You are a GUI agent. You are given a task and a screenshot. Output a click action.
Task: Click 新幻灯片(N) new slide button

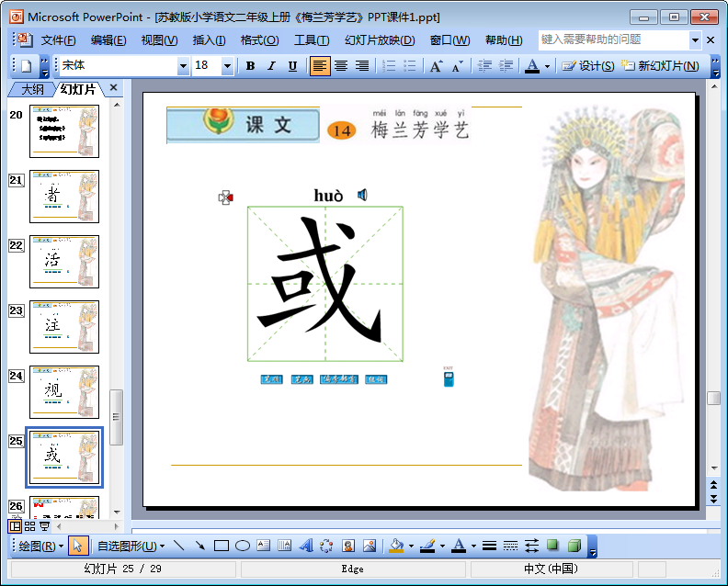pos(660,66)
